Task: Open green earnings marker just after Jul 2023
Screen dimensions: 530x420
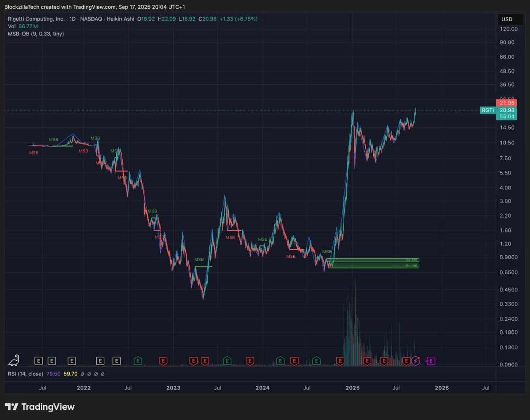Action: (x=227, y=361)
